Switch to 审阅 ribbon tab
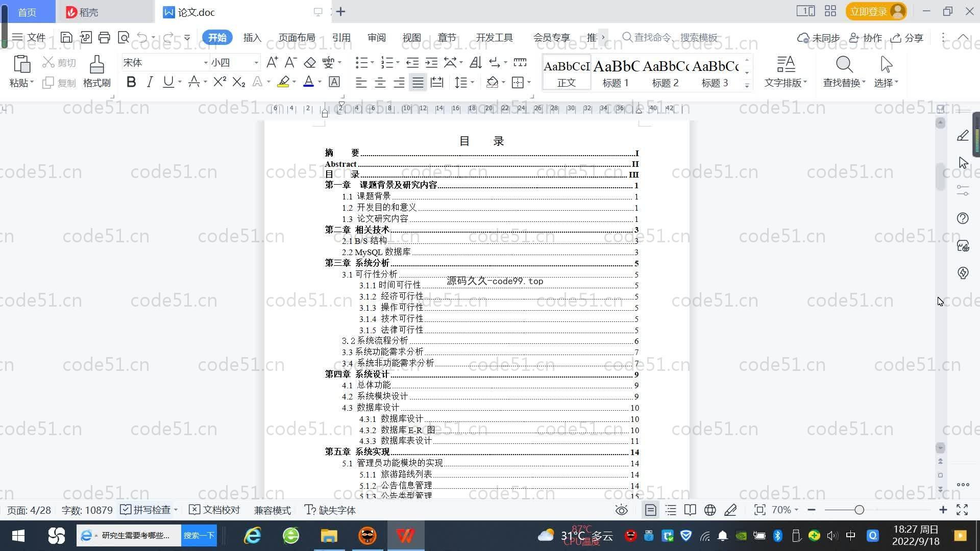The image size is (980, 551). 376,37
